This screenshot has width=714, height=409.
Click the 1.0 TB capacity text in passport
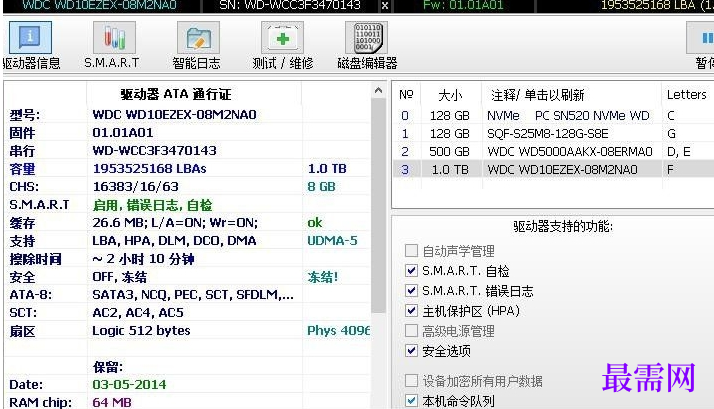327,169
